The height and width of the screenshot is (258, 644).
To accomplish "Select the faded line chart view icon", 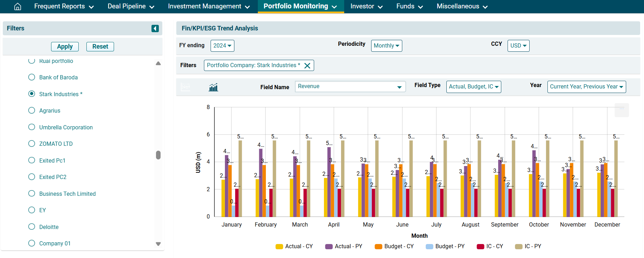I will click(185, 87).
